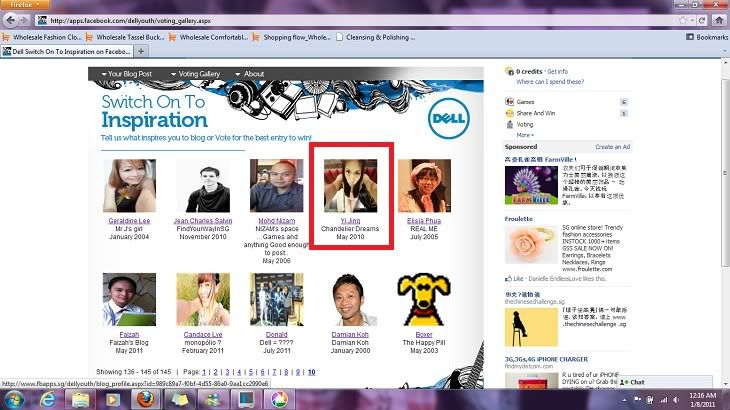Click the Yi Jing name link
Viewport: 730px width, 410px height.
tap(351, 221)
